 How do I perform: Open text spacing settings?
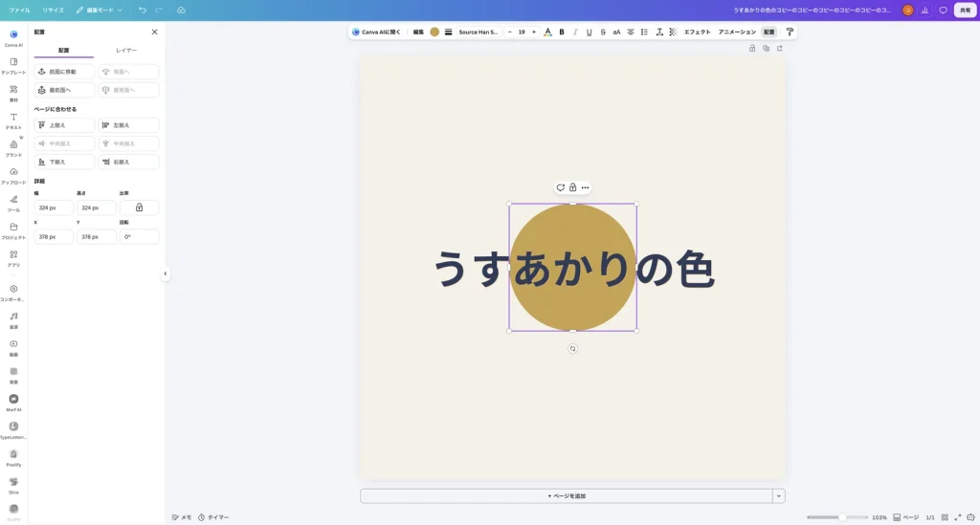click(659, 32)
